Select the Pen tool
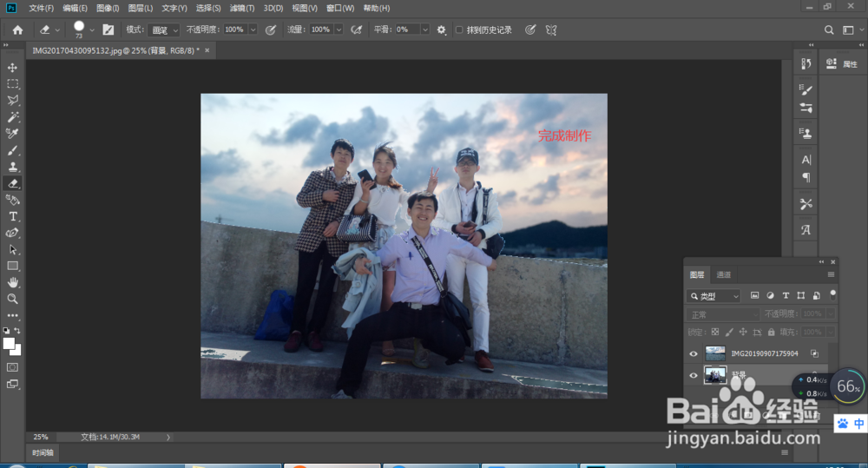 12,233
